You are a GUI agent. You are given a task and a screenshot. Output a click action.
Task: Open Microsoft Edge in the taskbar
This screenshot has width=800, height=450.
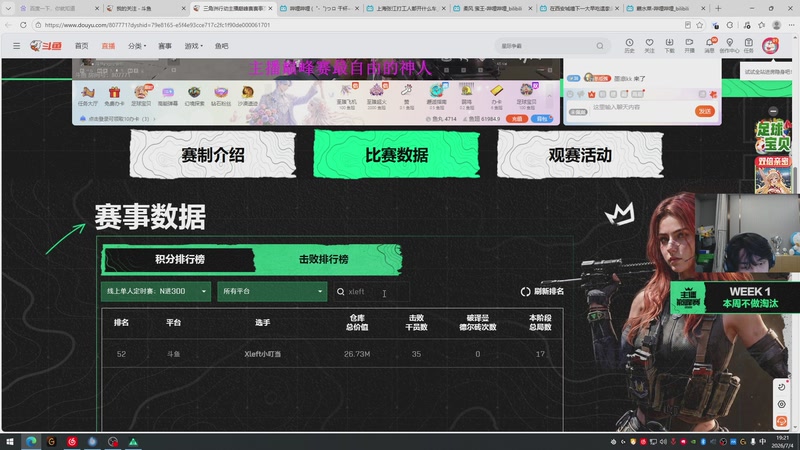(31, 442)
